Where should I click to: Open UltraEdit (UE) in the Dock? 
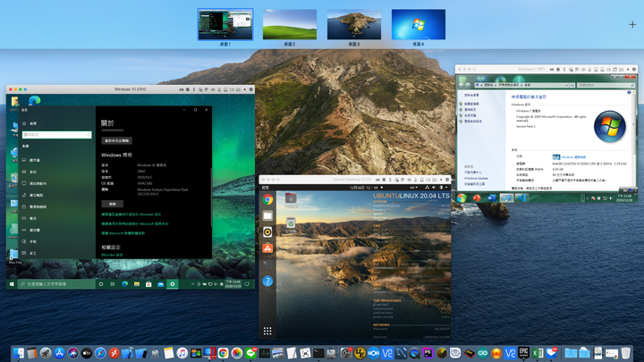[360, 353]
